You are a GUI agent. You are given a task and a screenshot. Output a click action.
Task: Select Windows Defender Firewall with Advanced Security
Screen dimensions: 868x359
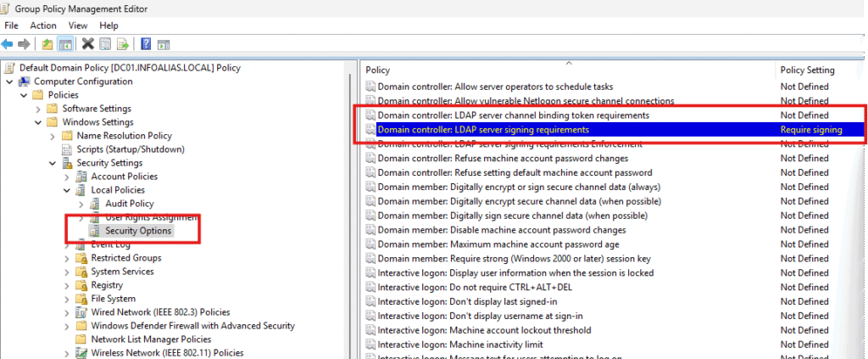192,326
